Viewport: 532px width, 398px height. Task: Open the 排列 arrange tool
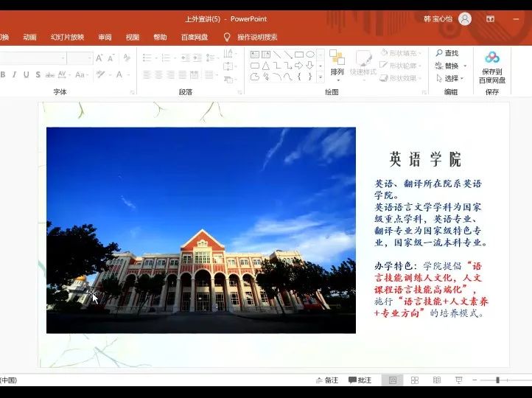(x=337, y=63)
